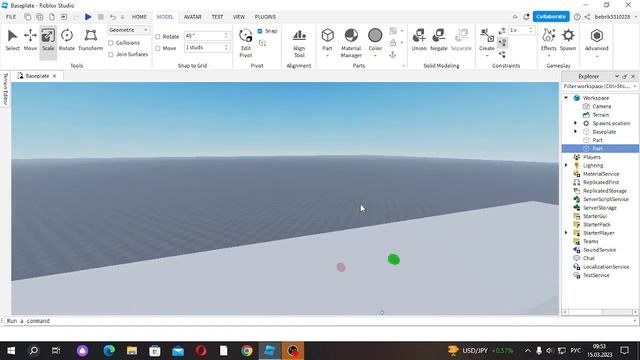Expand the Baseplate node in Explorer
640x360 pixels.
[576, 131]
